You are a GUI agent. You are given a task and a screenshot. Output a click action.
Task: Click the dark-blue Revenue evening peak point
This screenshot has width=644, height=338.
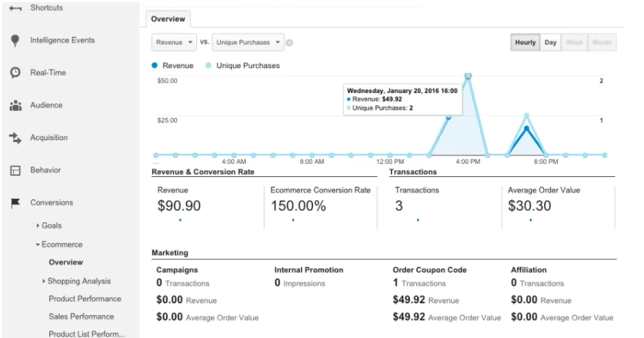point(527,128)
